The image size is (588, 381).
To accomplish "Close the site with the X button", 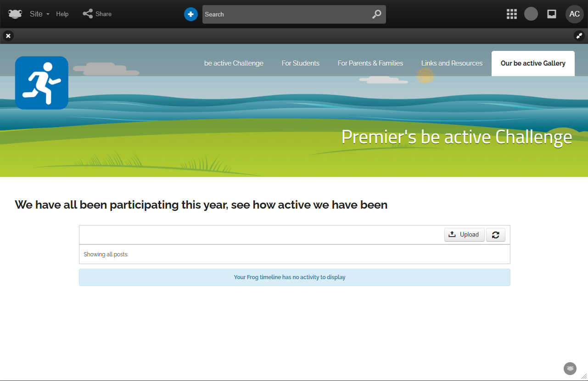I will click(x=8, y=36).
